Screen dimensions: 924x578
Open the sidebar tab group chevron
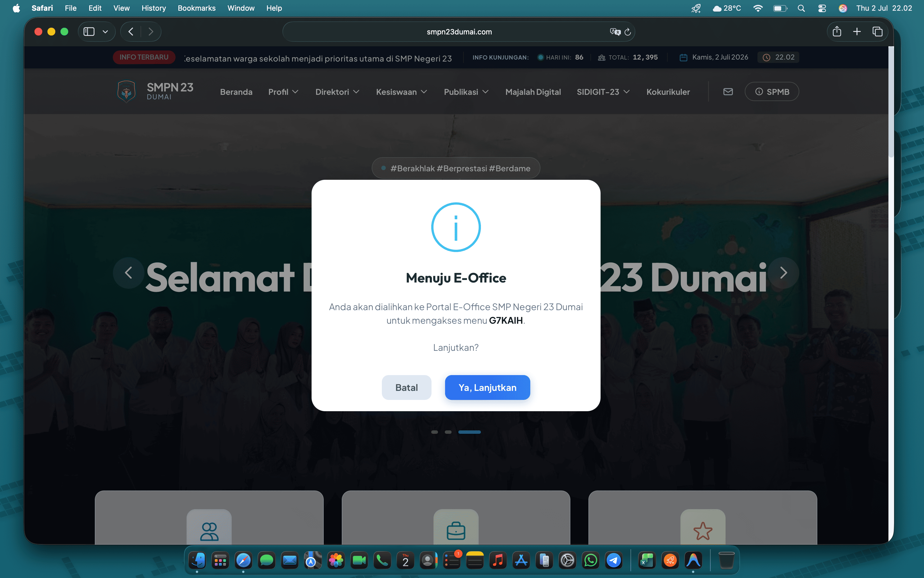point(106,32)
